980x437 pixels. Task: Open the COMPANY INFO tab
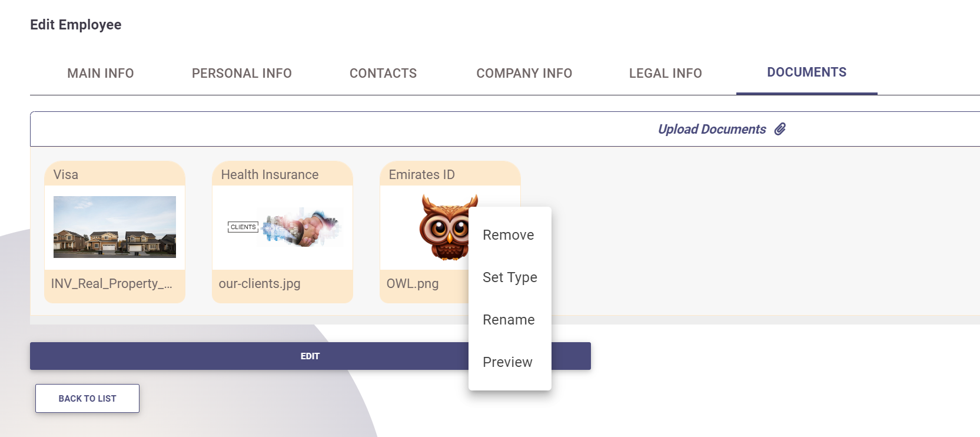(524, 73)
